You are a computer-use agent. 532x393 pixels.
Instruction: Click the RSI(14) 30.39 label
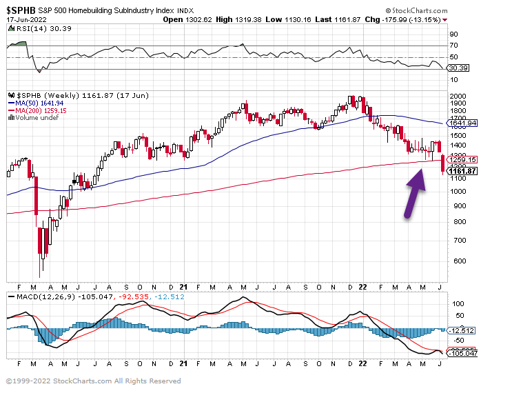[x=44, y=28]
